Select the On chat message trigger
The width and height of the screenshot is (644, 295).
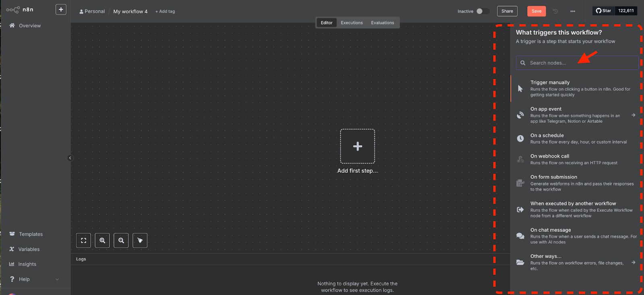click(x=577, y=236)
